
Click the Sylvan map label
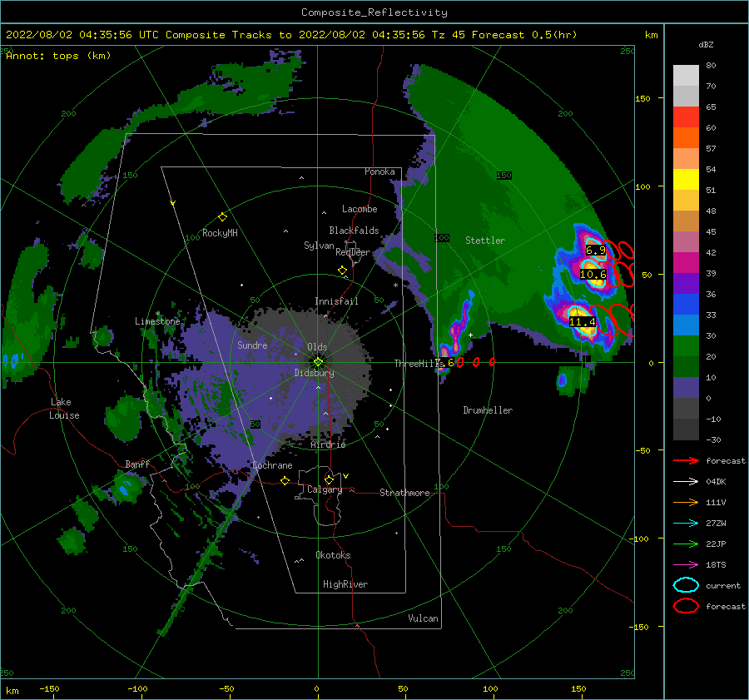pos(319,246)
